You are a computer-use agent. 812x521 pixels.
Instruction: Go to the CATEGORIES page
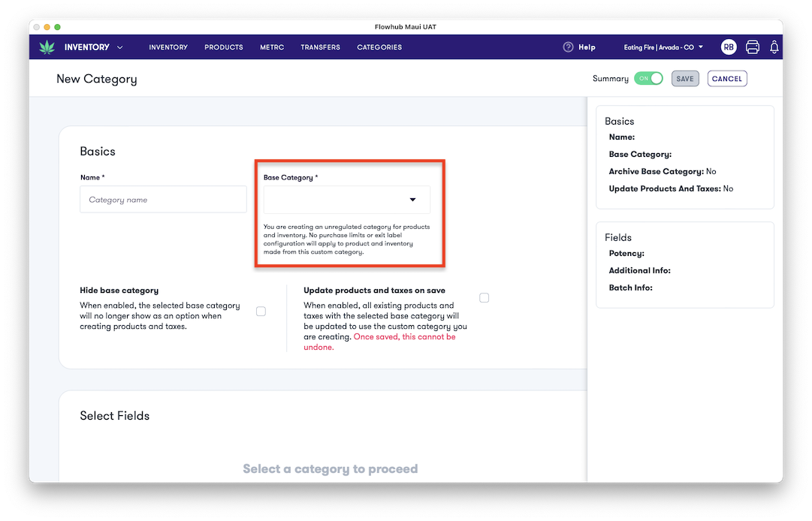coord(379,47)
